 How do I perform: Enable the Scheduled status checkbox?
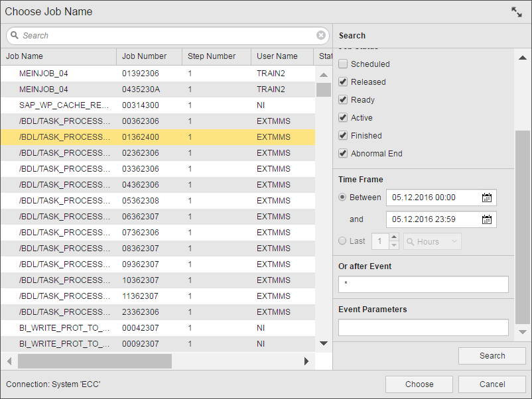(343, 64)
